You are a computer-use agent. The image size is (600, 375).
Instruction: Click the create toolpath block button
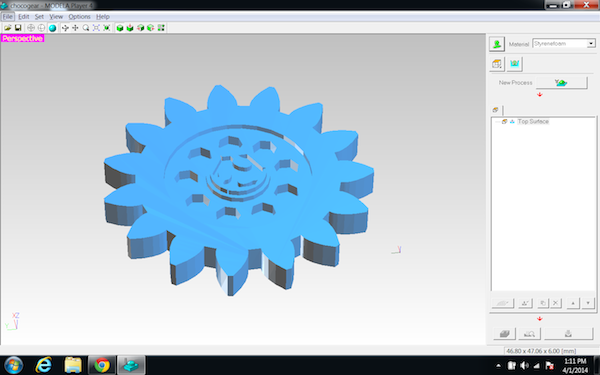pos(504,334)
